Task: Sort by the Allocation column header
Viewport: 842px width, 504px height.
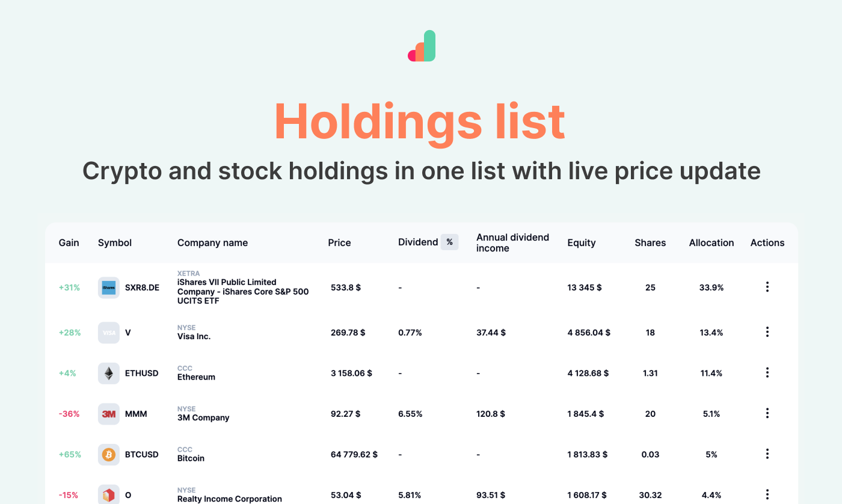Action: (711, 243)
